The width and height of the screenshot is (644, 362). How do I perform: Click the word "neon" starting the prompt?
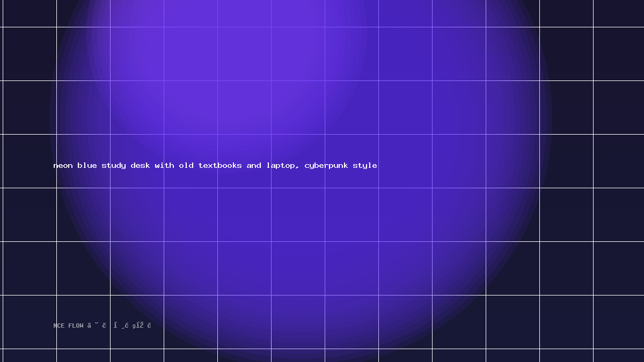tap(63, 166)
